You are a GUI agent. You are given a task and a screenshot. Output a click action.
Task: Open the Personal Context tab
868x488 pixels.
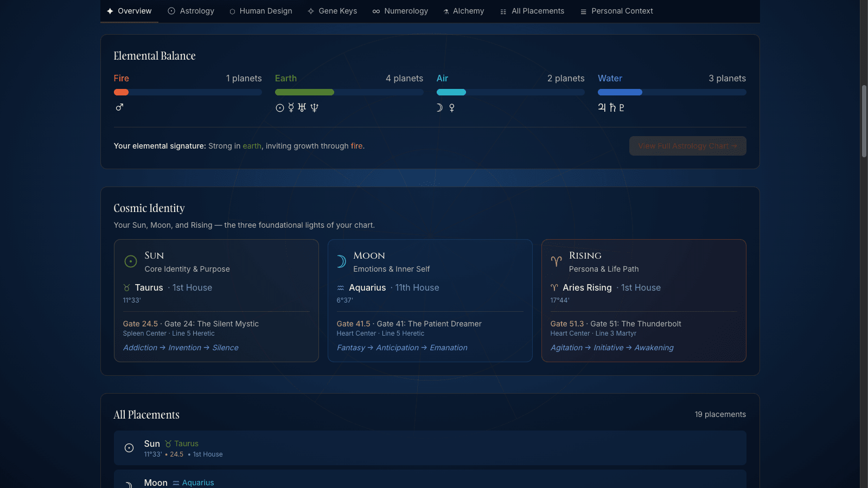617,11
